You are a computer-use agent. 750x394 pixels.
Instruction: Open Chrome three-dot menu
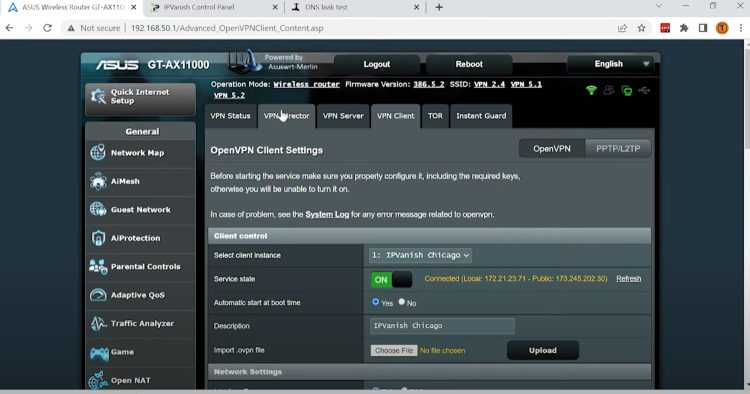pyautogui.click(x=741, y=28)
